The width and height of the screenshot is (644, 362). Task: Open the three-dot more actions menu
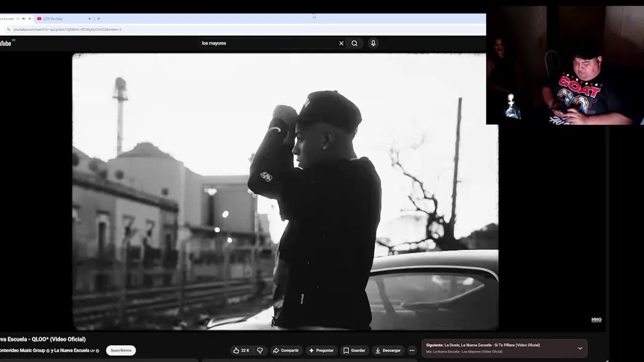click(412, 350)
